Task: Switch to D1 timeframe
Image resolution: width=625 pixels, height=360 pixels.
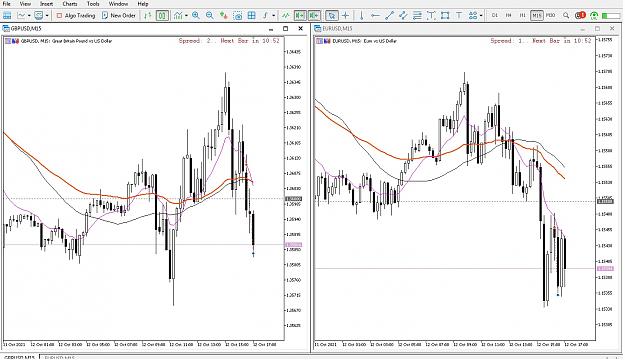Action: point(495,16)
